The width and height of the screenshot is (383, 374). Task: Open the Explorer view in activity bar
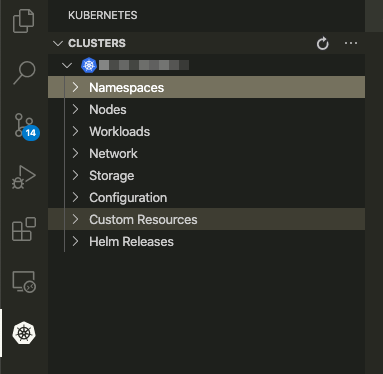click(24, 21)
